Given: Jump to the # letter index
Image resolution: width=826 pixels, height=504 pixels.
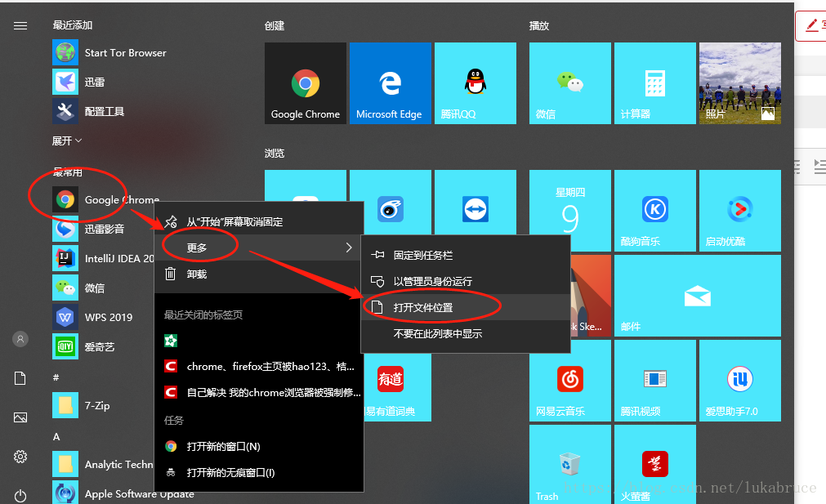Looking at the screenshot, I should click(56, 377).
